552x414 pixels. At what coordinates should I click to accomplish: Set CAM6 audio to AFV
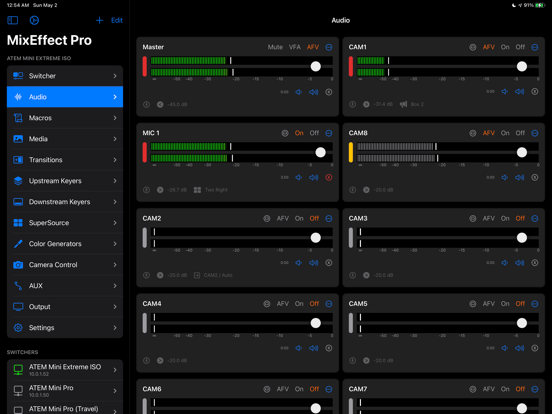click(x=283, y=389)
